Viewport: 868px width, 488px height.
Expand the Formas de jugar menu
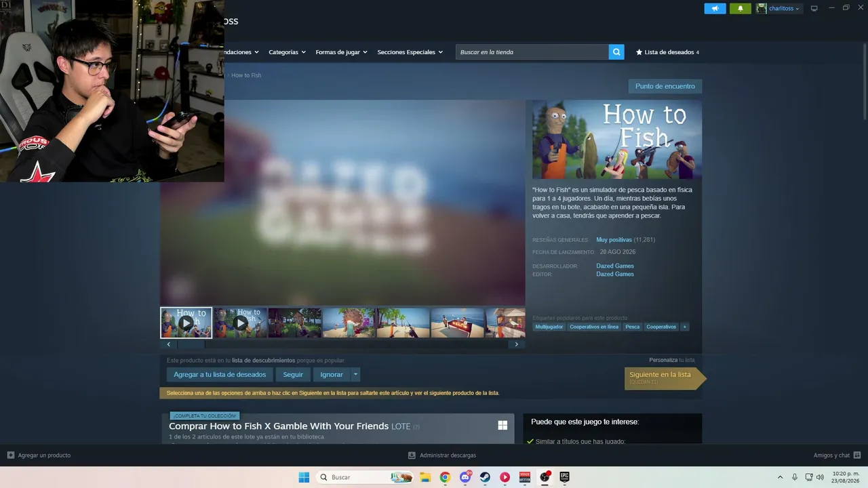pos(341,52)
